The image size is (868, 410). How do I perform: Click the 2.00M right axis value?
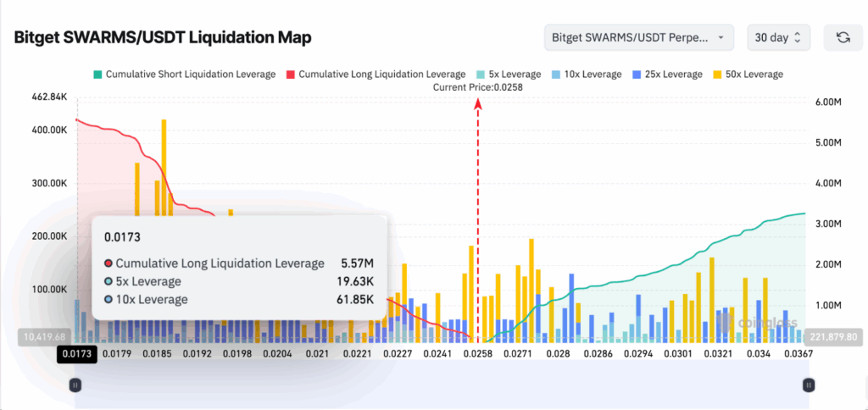pos(829,264)
